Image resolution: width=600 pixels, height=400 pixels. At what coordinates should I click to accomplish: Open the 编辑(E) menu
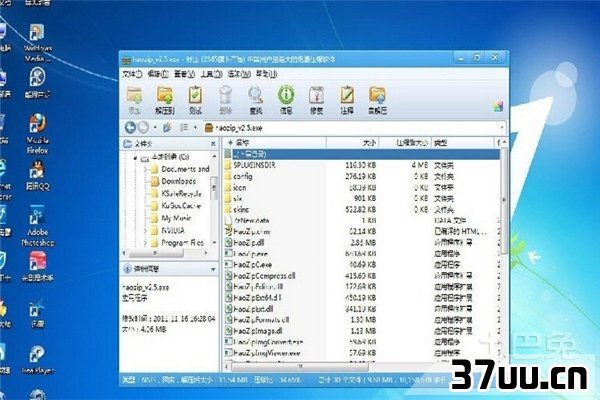click(x=158, y=74)
